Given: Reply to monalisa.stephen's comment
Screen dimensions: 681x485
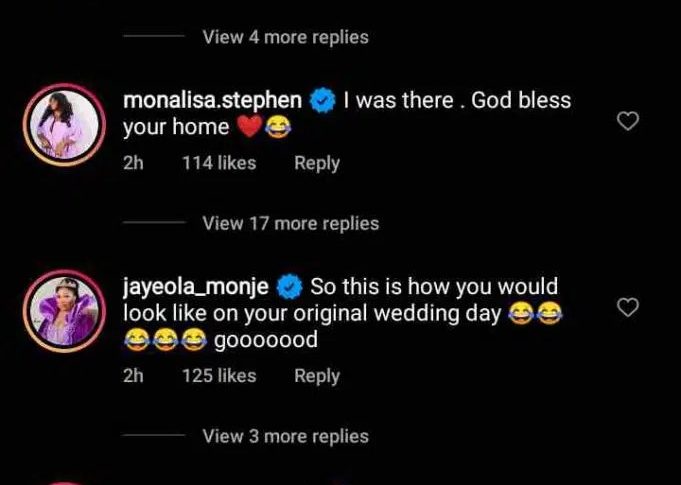Looking at the screenshot, I should [316, 163].
